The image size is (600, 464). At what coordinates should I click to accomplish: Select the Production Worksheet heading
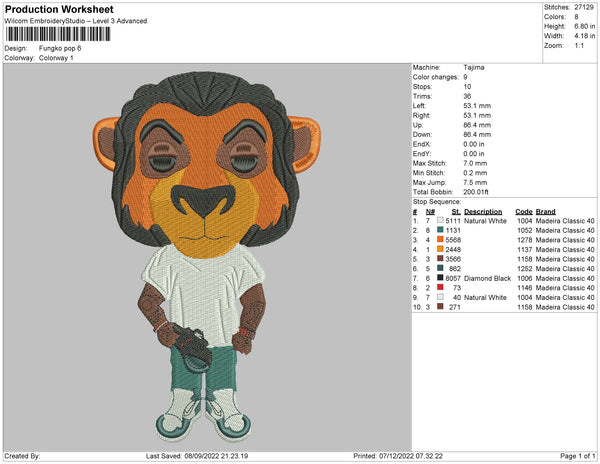point(59,9)
